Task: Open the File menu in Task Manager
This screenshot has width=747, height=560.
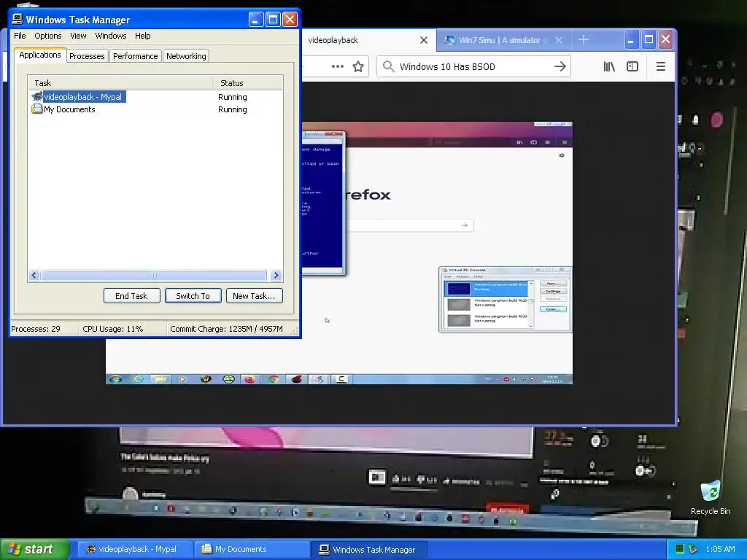Action: [20, 36]
